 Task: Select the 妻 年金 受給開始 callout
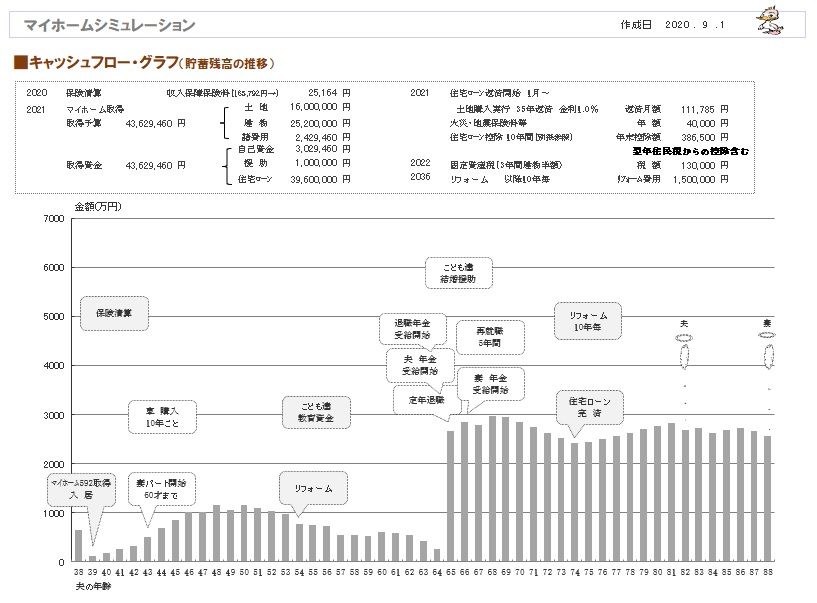[x=490, y=384]
